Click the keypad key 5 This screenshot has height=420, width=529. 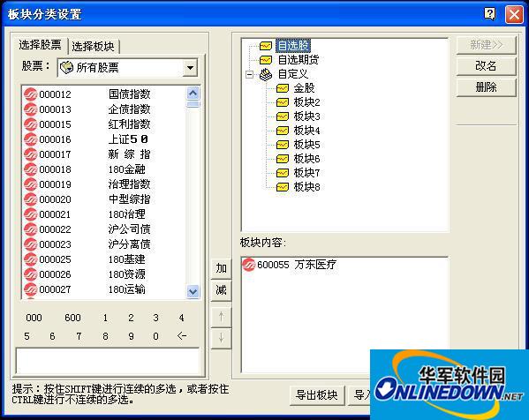(x=27, y=336)
